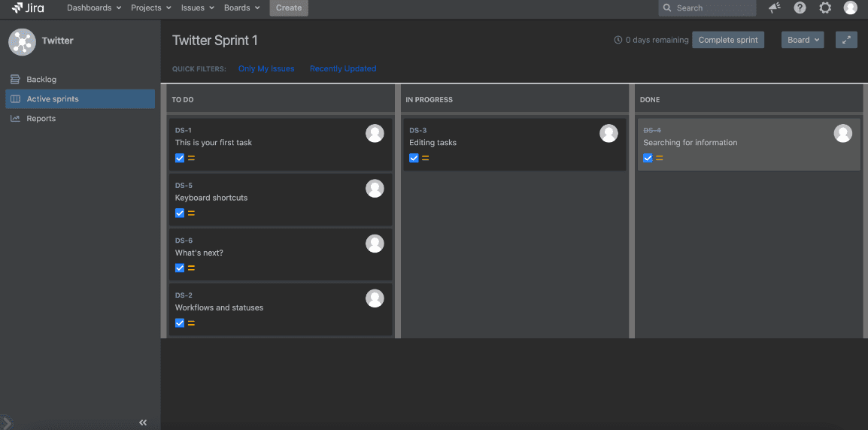This screenshot has width=868, height=430.
Task: Go to Backlog in the sidebar
Action: tap(41, 79)
